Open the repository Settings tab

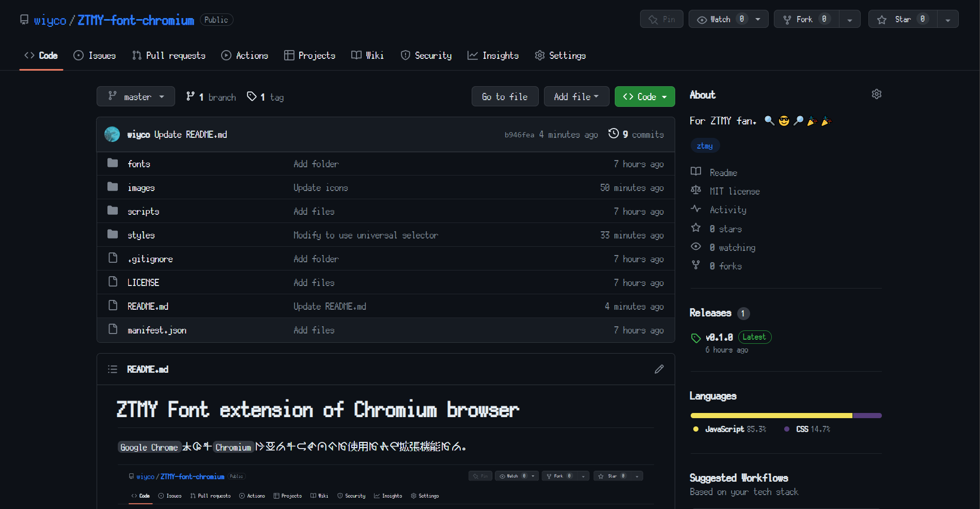click(x=561, y=55)
